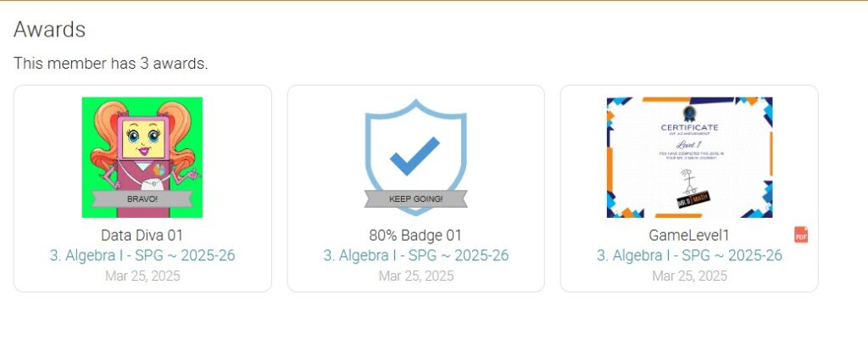868x351 pixels.
Task: Click the Mar 25, 2025 date under Data Diva 01
Action: [x=142, y=276]
